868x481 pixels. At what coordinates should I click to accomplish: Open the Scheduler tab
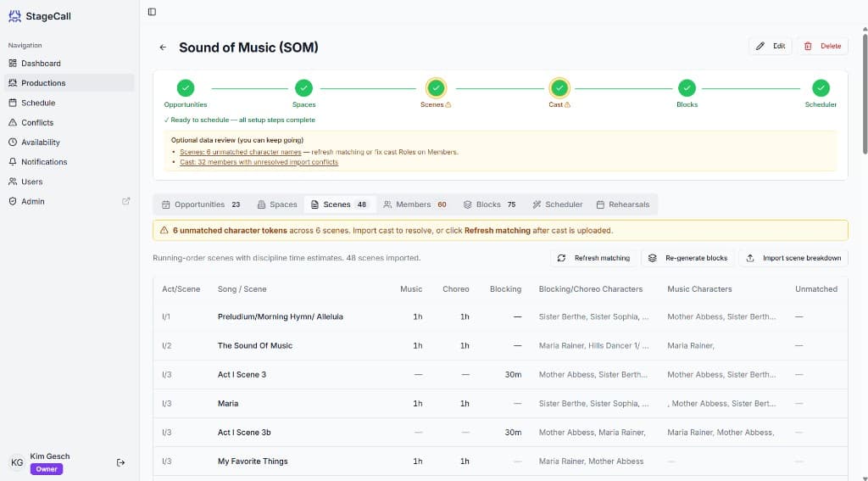pos(558,204)
